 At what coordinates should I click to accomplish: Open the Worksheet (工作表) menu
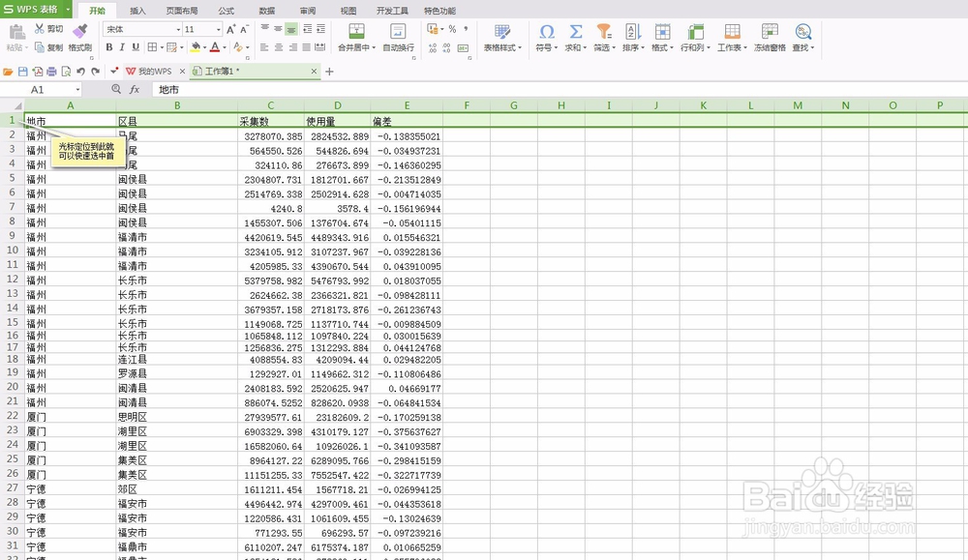732,38
